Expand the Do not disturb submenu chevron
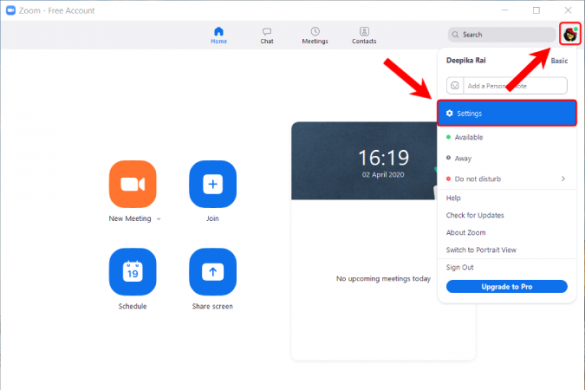This screenshot has width=585, height=390. [x=563, y=179]
